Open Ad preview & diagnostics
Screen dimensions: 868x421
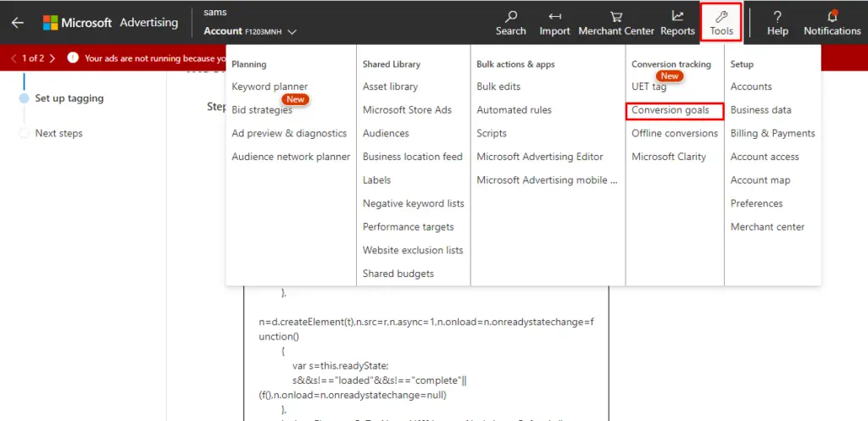click(x=289, y=133)
